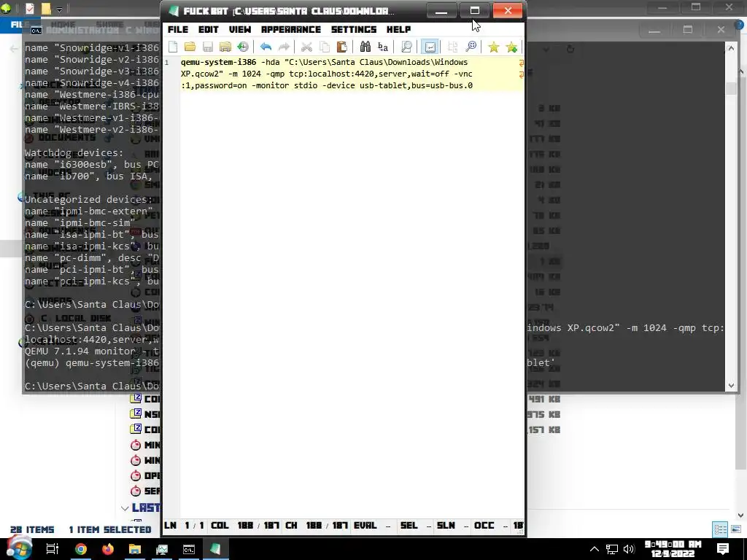Click 'Watchdog devices:' line in command prompt
Screen dimensions: 747x560
[x=74, y=153]
